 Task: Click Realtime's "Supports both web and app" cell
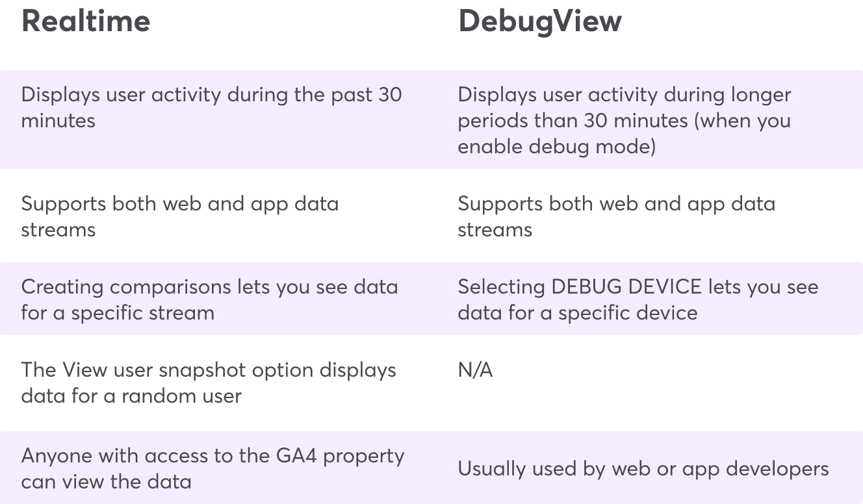pyautogui.click(x=179, y=216)
